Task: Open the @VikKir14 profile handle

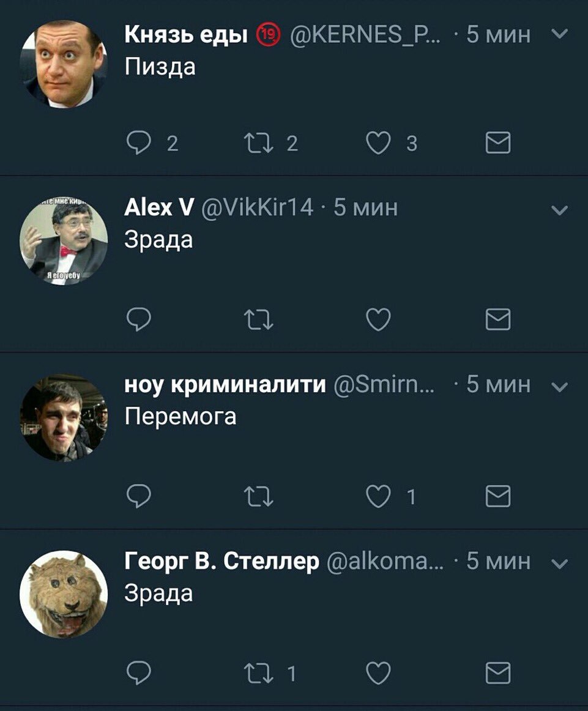Action: pos(256,207)
